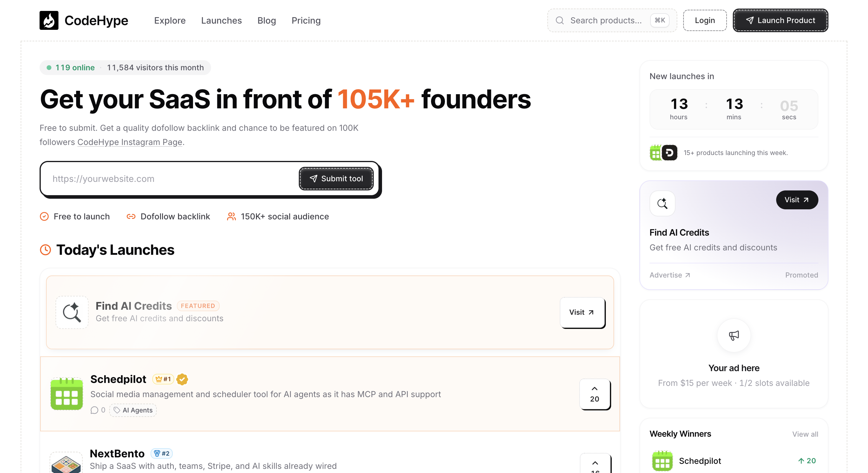Viewport: 868px width, 473px height.
Task: Click the Launch Product button
Action: pos(780,21)
